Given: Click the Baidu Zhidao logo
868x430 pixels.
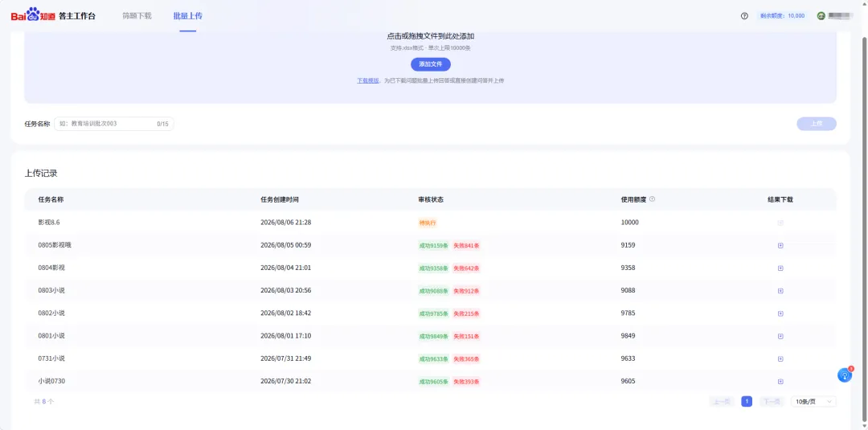Looking at the screenshot, I should click(x=33, y=15).
